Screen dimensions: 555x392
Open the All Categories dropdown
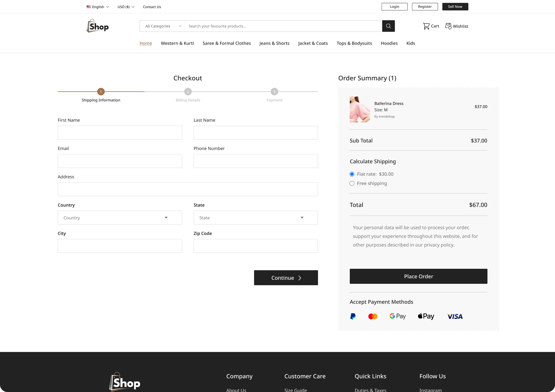pos(162,26)
